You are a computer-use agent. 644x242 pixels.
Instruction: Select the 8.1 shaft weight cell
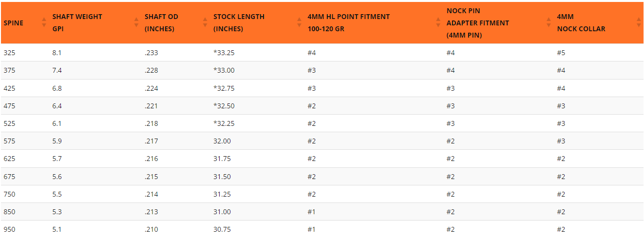pos(57,53)
